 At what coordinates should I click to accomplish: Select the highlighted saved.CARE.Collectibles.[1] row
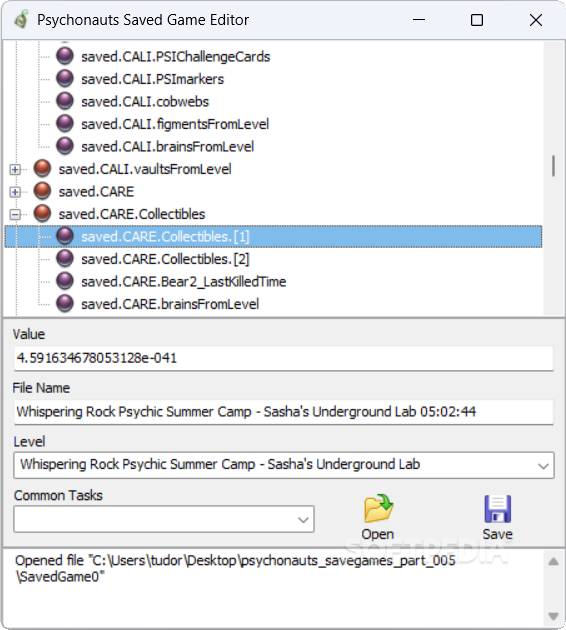(273, 236)
